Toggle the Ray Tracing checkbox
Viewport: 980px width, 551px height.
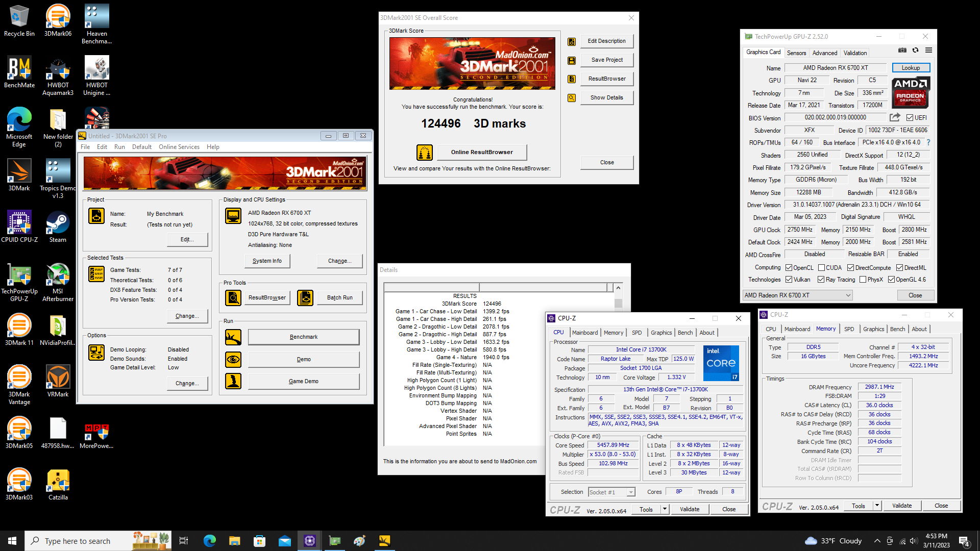[x=821, y=280]
